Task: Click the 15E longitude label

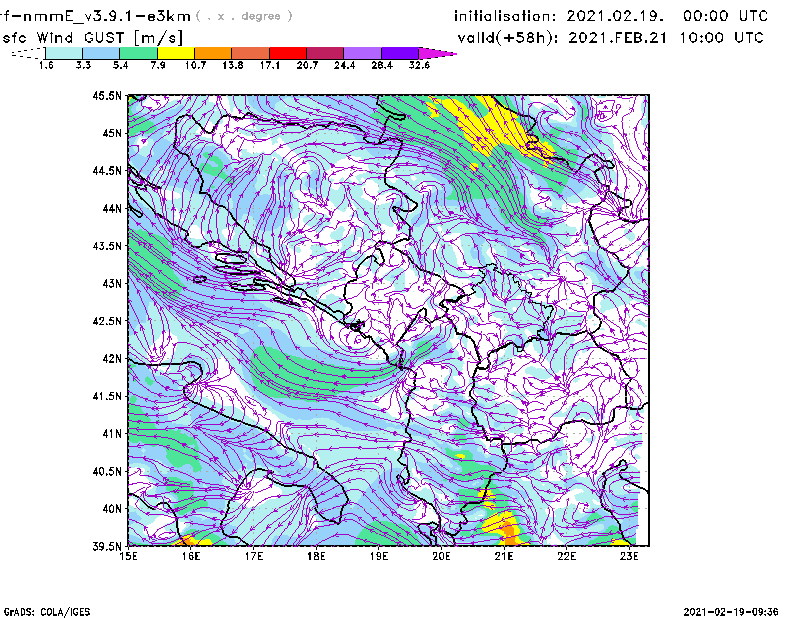Action: click(128, 556)
